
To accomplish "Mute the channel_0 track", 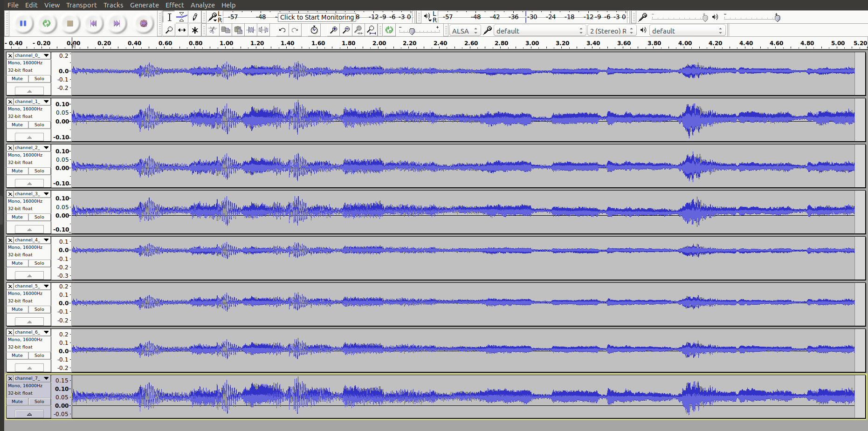I will 17,78.
